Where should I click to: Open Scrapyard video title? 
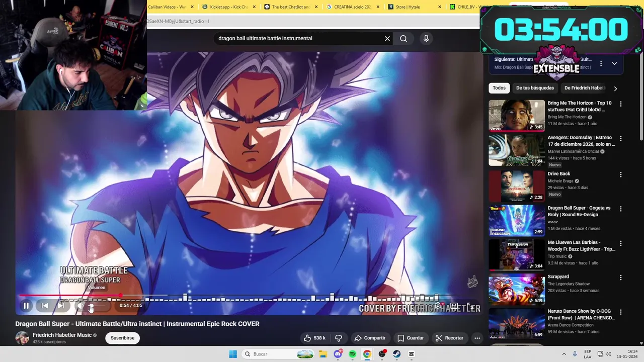[558, 277]
